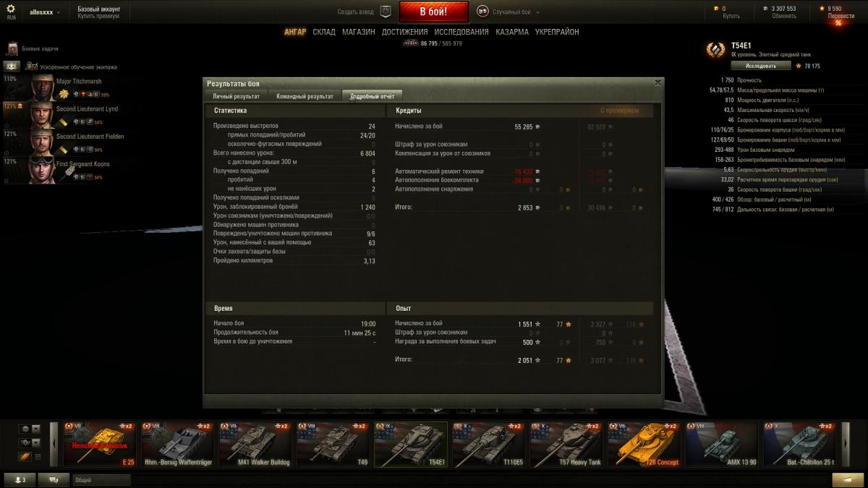
Task: Click Итого experience value 2 051
Action: tap(525, 359)
